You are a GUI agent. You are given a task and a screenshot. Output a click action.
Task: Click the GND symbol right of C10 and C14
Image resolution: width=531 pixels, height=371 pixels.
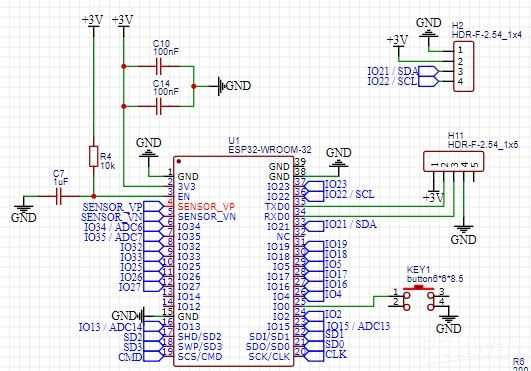click(234, 86)
